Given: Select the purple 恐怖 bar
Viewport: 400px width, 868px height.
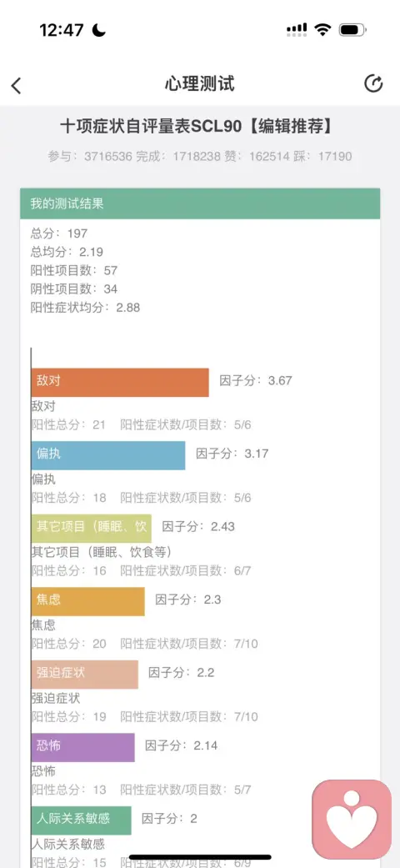Looking at the screenshot, I should tap(83, 747).
